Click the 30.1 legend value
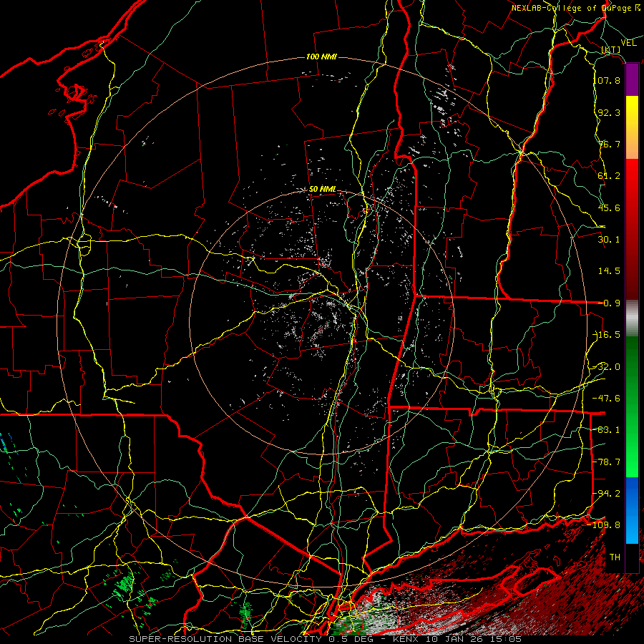 pyautogui.click(x=609, y=240)
